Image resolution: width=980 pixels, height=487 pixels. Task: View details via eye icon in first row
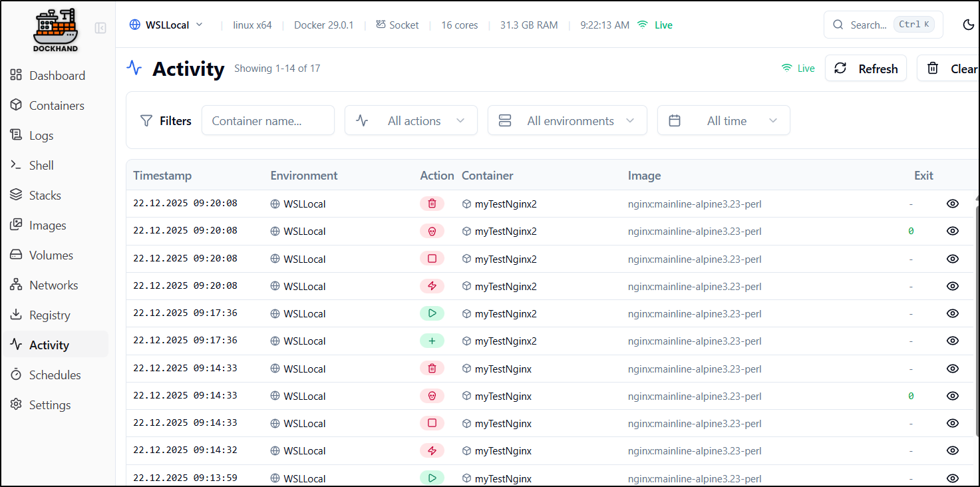(952, 204)
